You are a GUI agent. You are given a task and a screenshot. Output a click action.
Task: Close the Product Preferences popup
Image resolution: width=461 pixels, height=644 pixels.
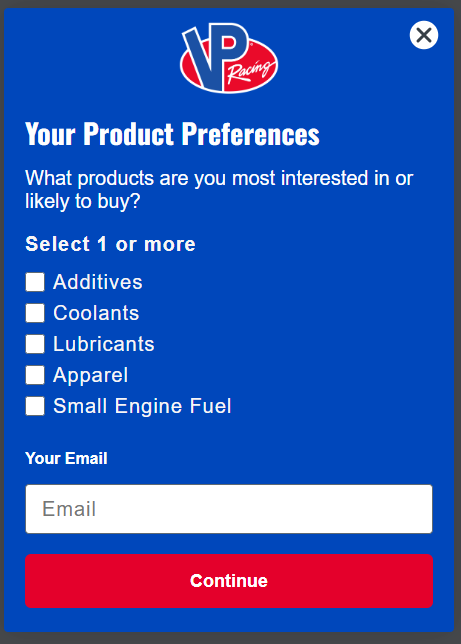(x=424, y=35)
